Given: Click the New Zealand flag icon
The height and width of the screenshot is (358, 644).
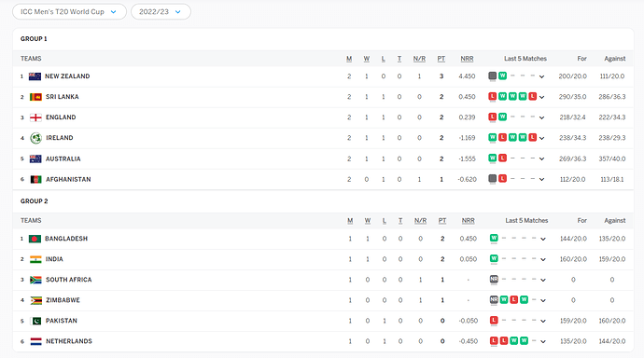Looking at the screenshot, I should [35, 76].
